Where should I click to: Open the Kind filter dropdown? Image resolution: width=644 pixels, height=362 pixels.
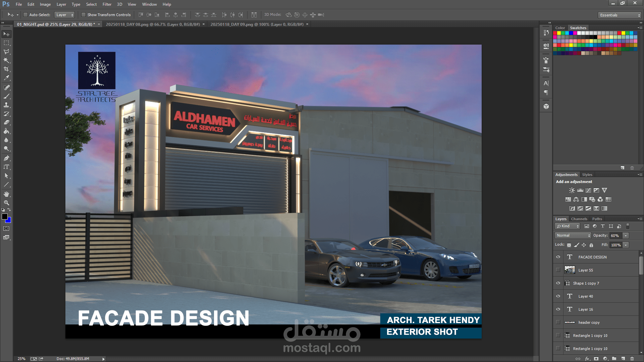[568, 226]
